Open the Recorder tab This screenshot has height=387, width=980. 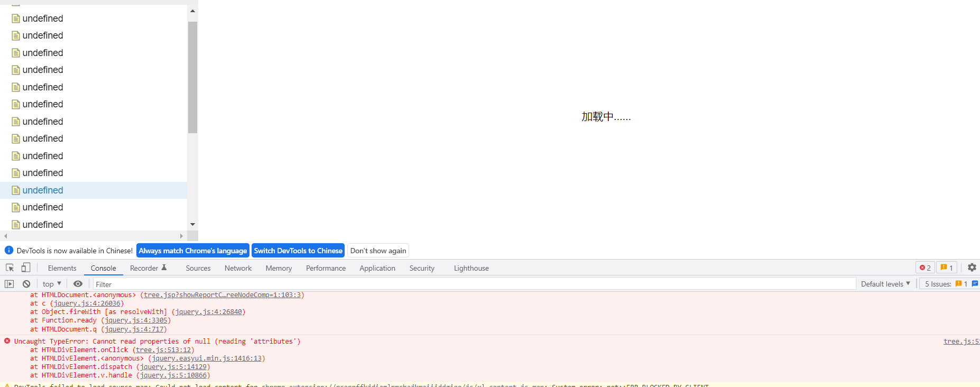[x=148, y=269]
